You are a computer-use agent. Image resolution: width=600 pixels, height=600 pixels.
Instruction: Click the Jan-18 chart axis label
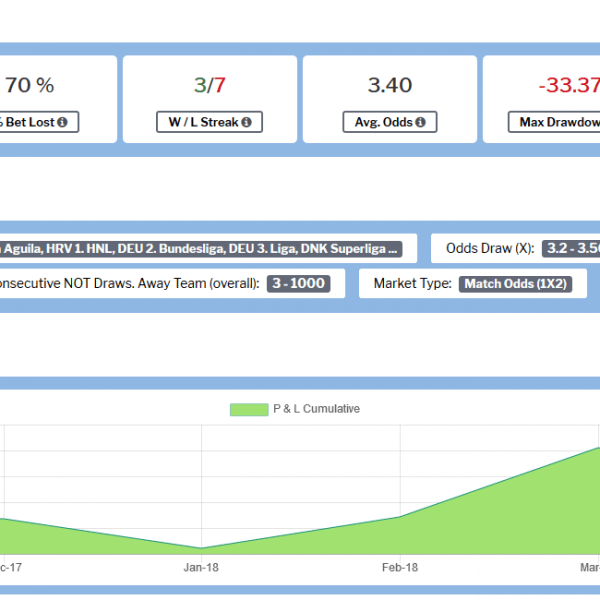click(x=201, y=567)
